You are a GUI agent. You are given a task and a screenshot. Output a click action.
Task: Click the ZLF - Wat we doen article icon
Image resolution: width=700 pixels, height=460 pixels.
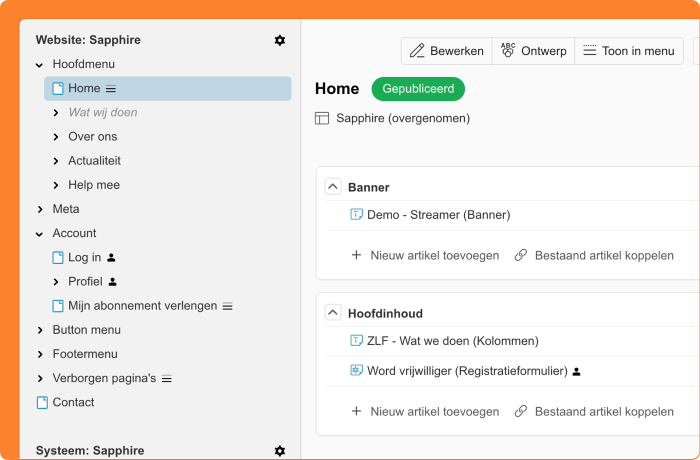356,341
